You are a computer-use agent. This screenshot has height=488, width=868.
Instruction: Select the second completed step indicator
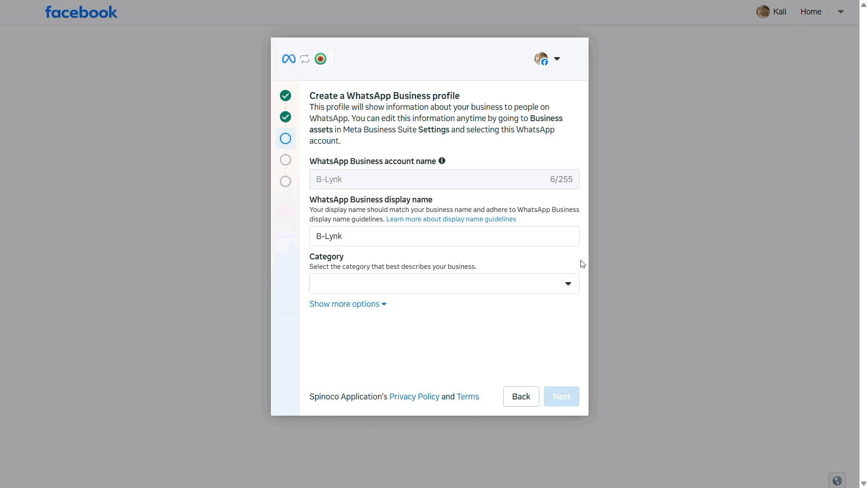(285, 117)
